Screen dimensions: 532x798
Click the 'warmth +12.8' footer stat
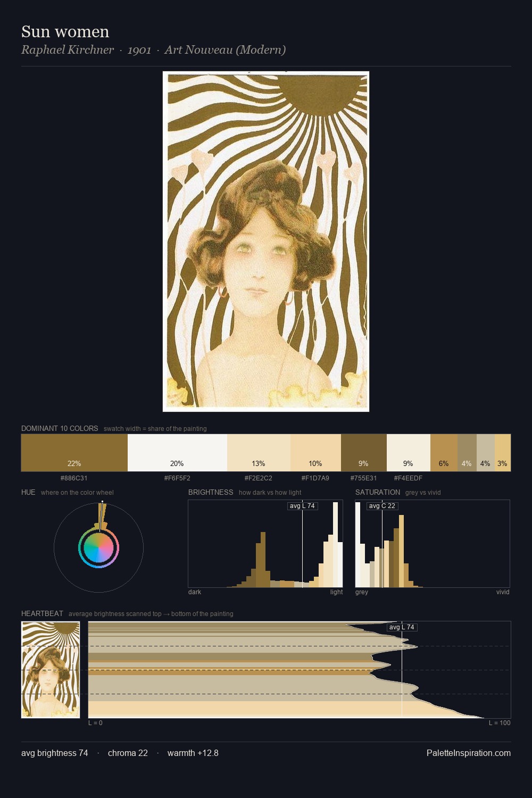pos(193,753)
